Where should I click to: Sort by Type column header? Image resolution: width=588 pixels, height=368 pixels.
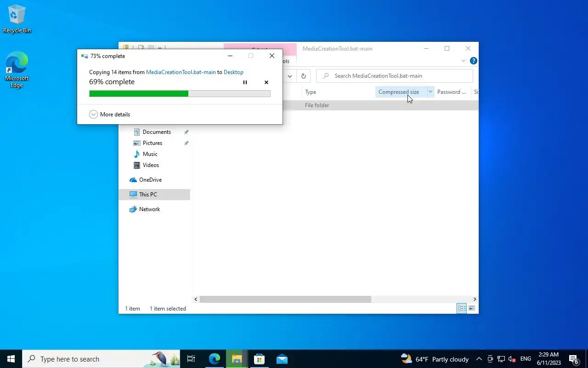click(x=338, y=92)
